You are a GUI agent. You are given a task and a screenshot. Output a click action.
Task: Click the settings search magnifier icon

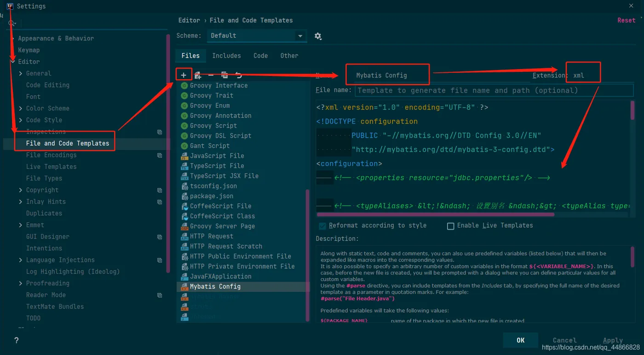tap(11, 23)
